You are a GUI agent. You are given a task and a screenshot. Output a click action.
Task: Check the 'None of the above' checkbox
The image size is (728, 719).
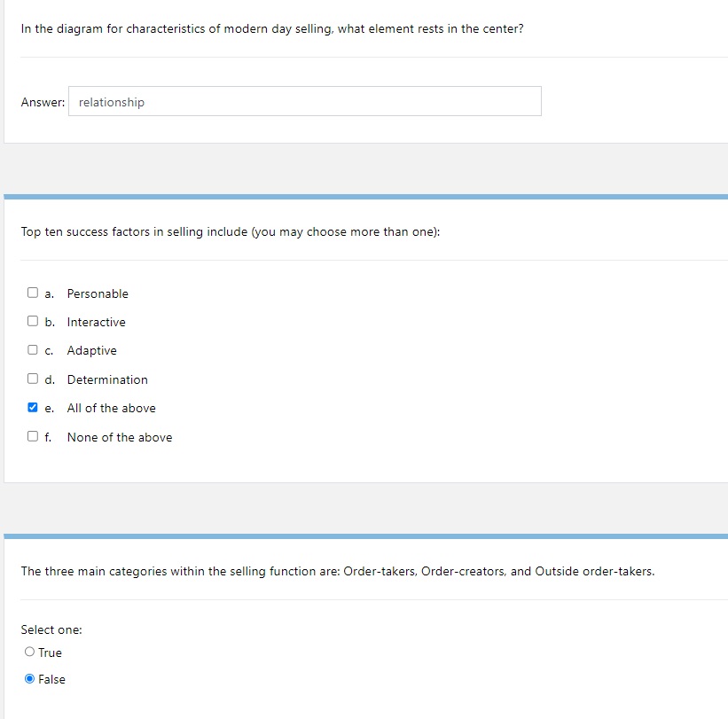[33, 436]
